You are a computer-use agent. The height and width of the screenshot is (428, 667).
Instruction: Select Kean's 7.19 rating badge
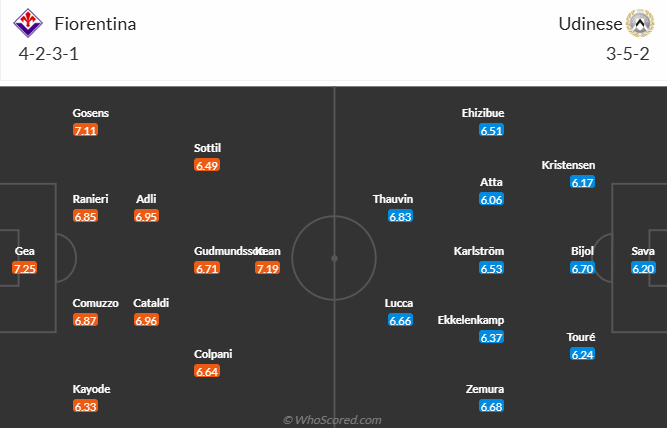[267, 268]
